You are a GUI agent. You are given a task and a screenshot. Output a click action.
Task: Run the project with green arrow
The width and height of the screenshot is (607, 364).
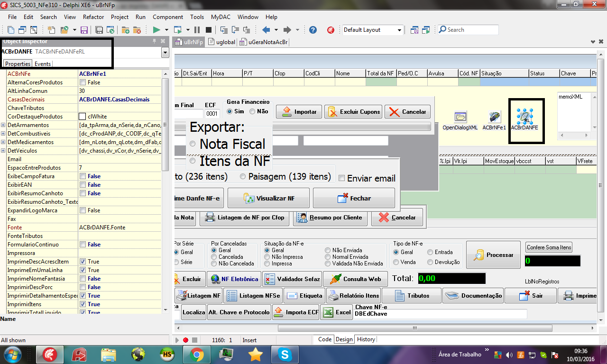click(156, 30)
